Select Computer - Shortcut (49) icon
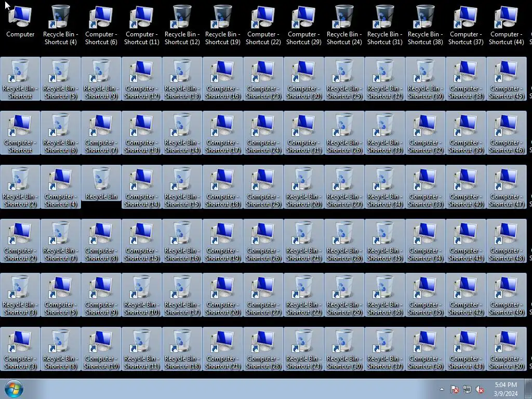The width and height of the screenshot is (532, 399). pyautogui.click(x=507, y=295)
